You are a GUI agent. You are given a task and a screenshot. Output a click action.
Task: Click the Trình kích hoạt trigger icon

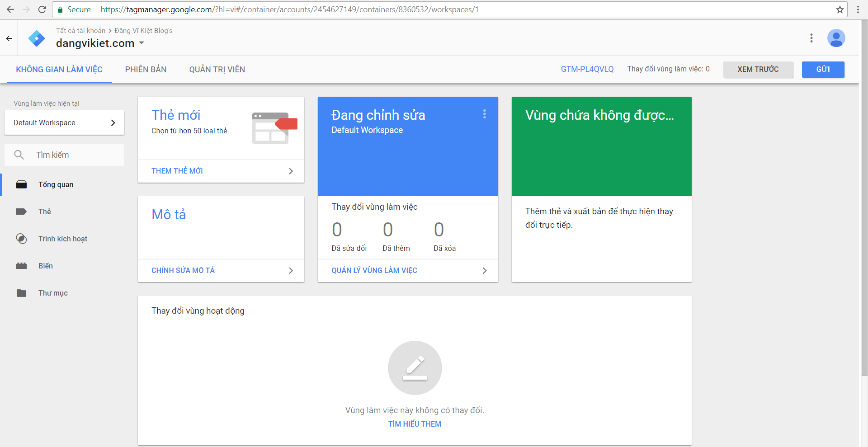(21, 239)
